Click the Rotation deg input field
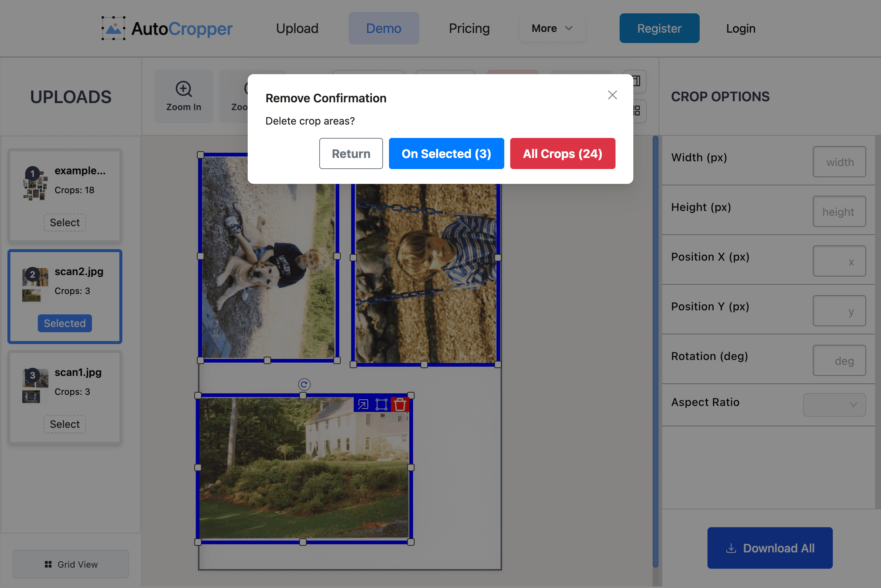This screenshot has width=881, height=588. [x=839, y=360]
